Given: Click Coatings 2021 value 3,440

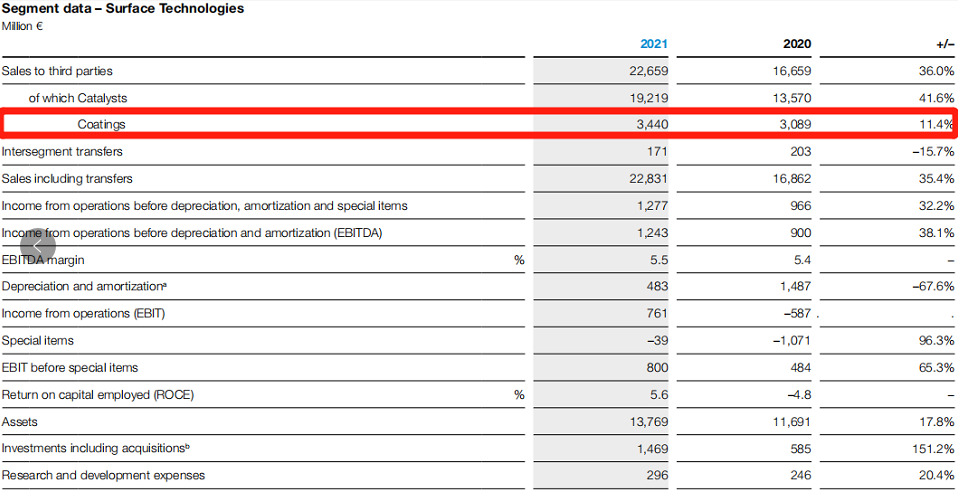Looking at the screenshot, I should (x=651, y=125).
